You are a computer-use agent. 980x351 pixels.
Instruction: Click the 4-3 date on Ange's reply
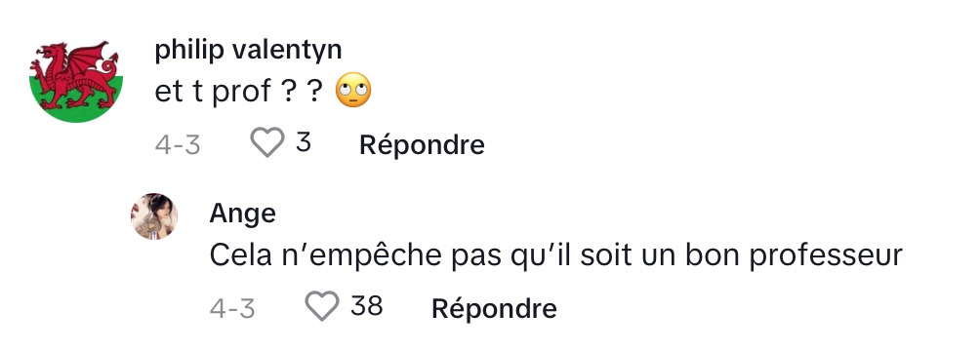click(232, 308)
